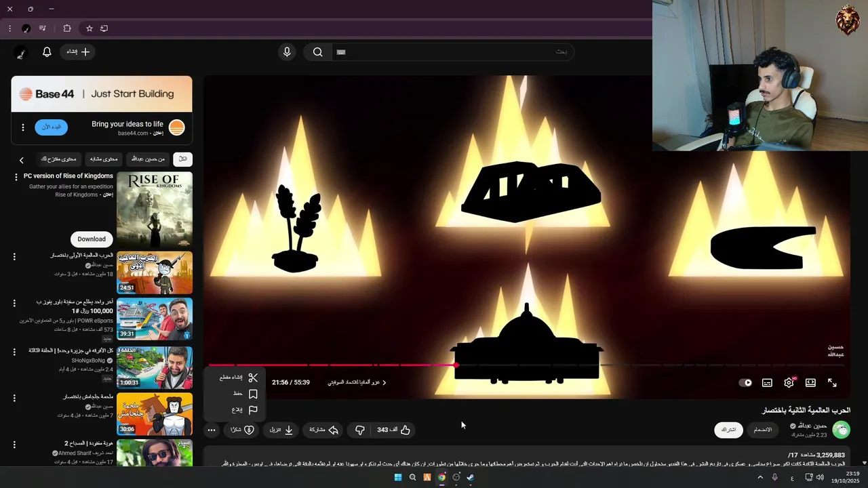Click the orange Base44 ad logo
868x488 pixels.
176,127
